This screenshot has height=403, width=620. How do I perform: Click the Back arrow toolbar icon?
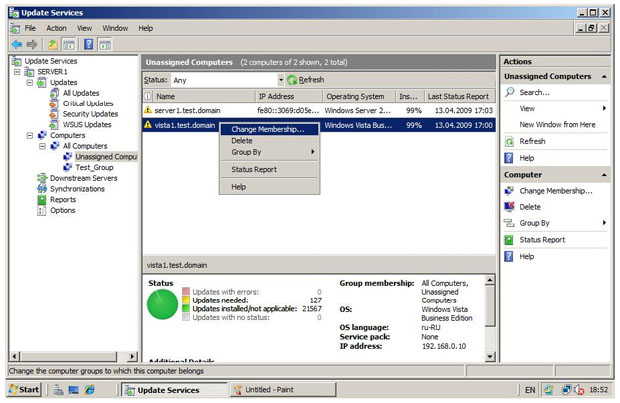pos(16,45)
